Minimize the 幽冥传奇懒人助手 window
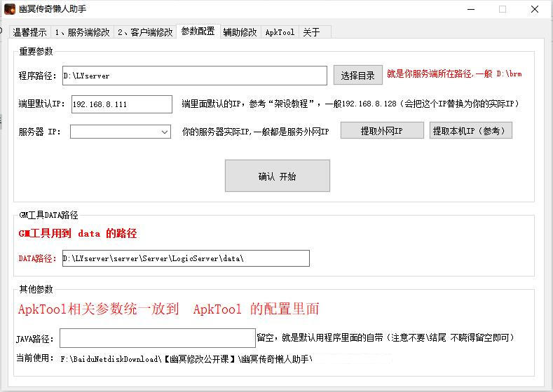The height and width of the screenshot is (392, 553). click(x=470, y=9)
